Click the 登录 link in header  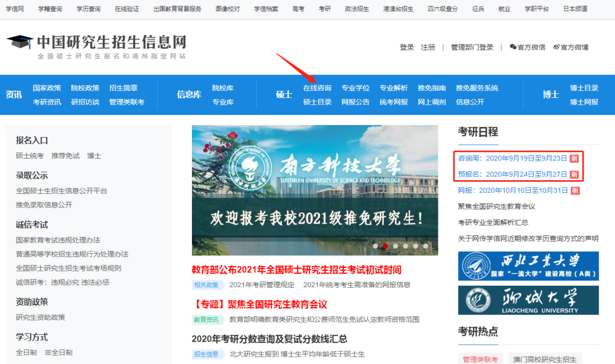click(x=407, y=47)
